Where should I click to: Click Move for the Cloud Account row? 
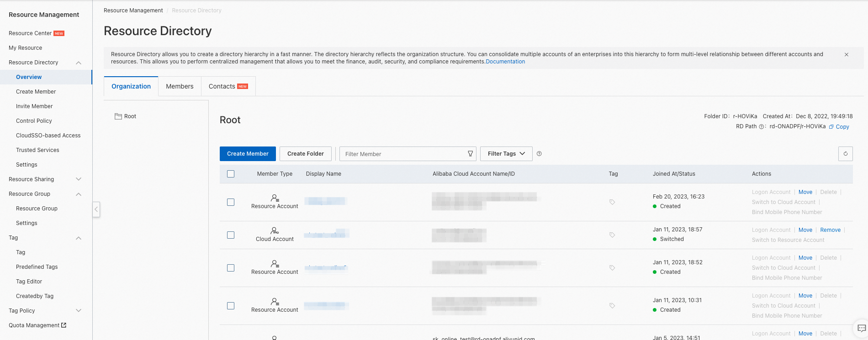coord(805,230)
